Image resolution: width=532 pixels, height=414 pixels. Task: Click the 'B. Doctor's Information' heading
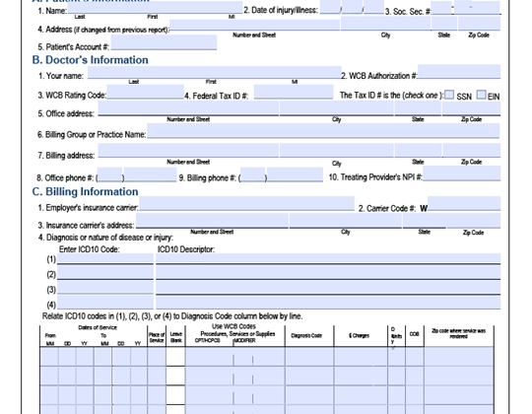coord(90,60)
